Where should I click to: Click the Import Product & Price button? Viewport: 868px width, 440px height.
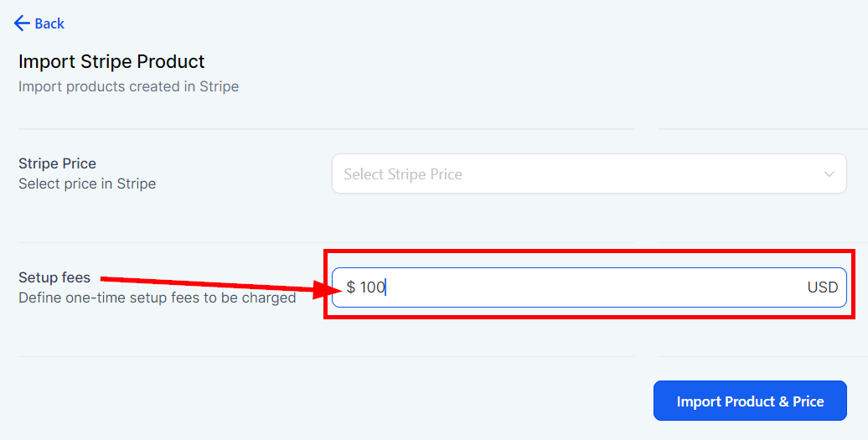point(750,401)
